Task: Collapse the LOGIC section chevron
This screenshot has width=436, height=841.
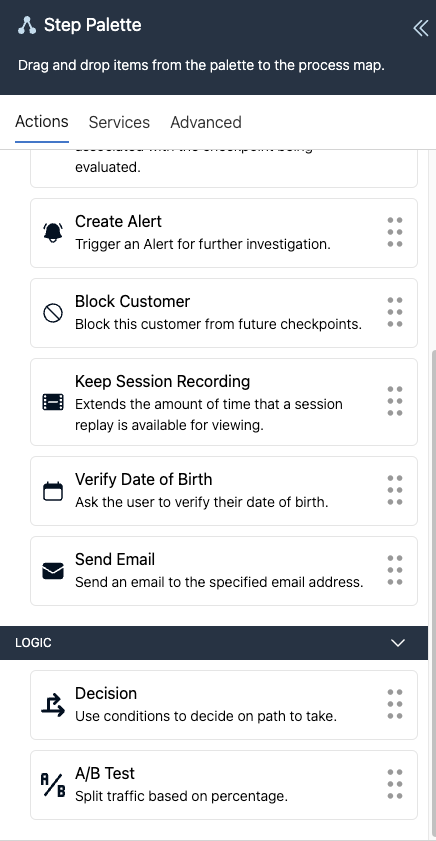Action: [398, 643]
